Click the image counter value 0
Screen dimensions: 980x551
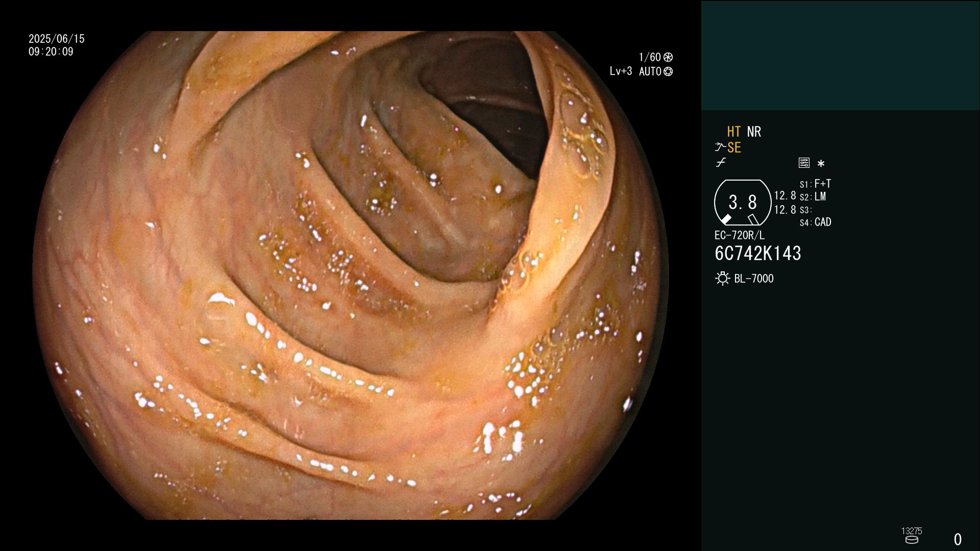click(x=958, y=539)
